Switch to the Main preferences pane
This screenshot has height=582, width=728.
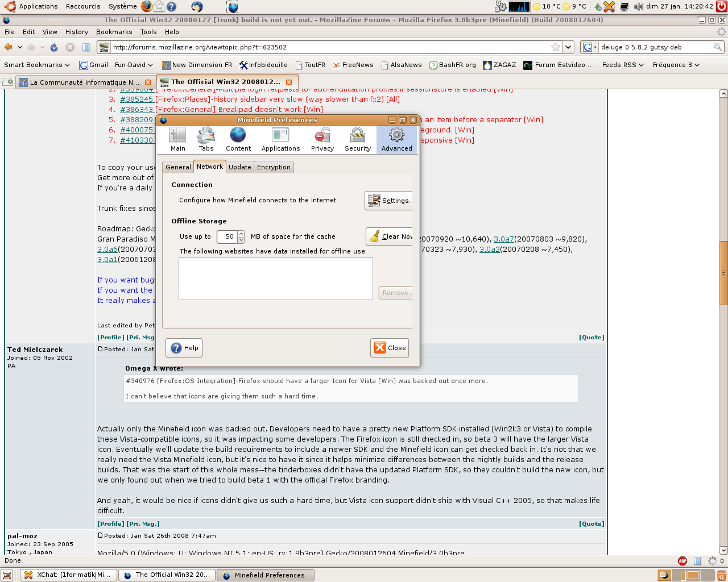[x=177, y=139]
